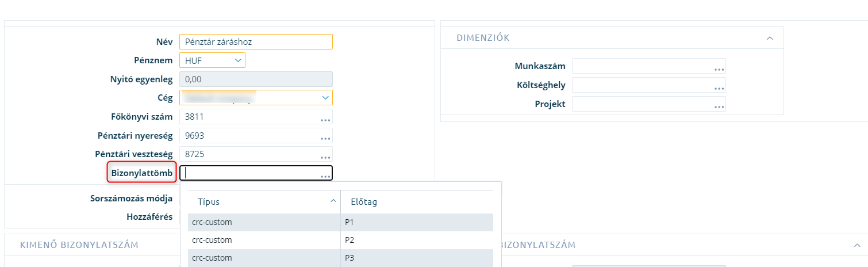Screen dimensions: 868x267
Task: Select the crc-custom row with P2
Action: coord(340,239)
